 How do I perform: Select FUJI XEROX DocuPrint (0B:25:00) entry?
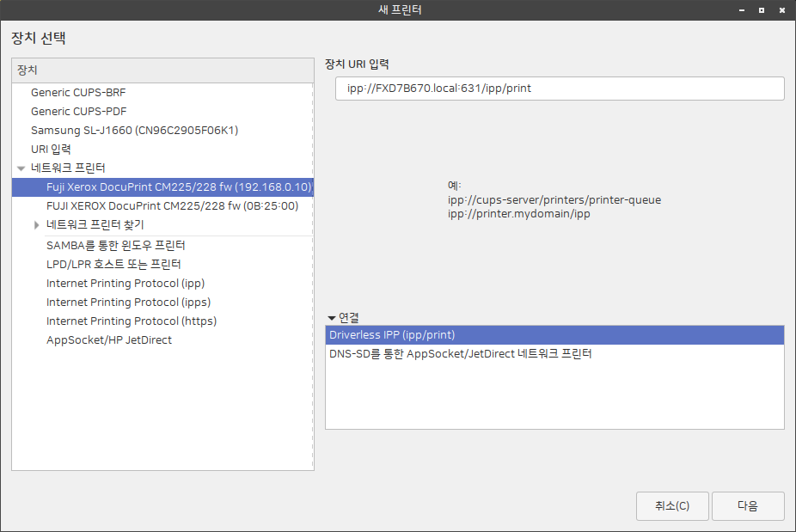click(172, 205)
